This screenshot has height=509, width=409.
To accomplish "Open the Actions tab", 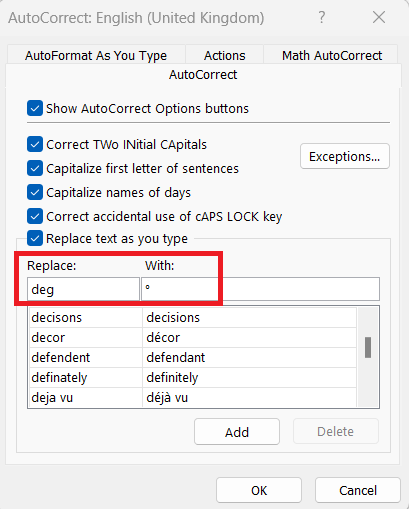I will pos(224,55).
